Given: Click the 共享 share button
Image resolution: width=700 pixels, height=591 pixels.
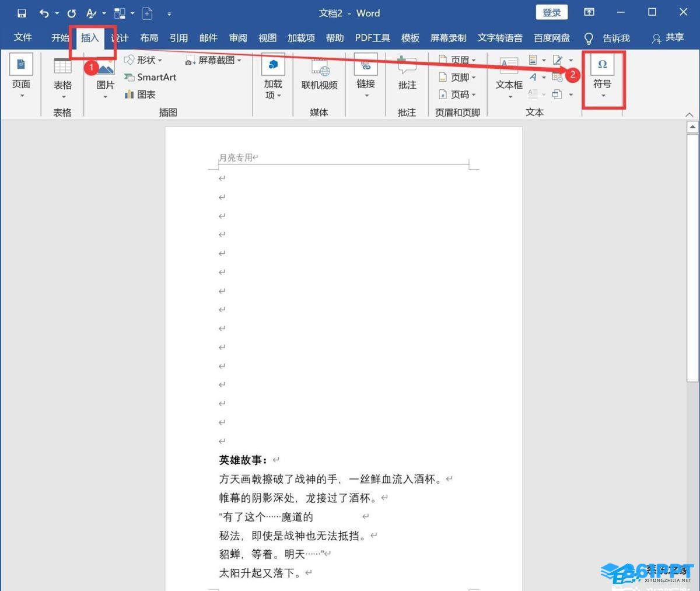Looking at the screenshot, I should [668, 37].
